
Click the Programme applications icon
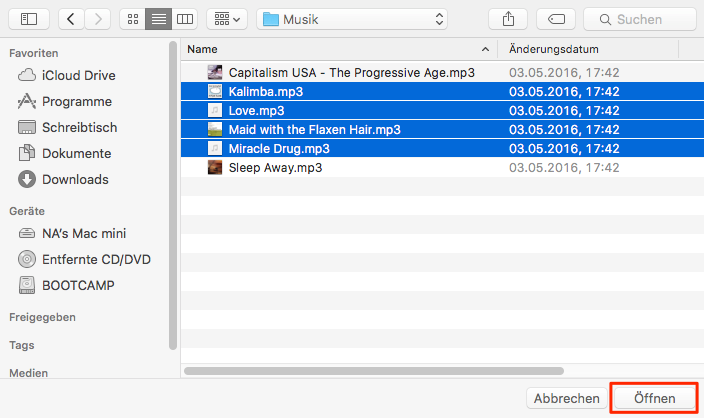(27, 101)
